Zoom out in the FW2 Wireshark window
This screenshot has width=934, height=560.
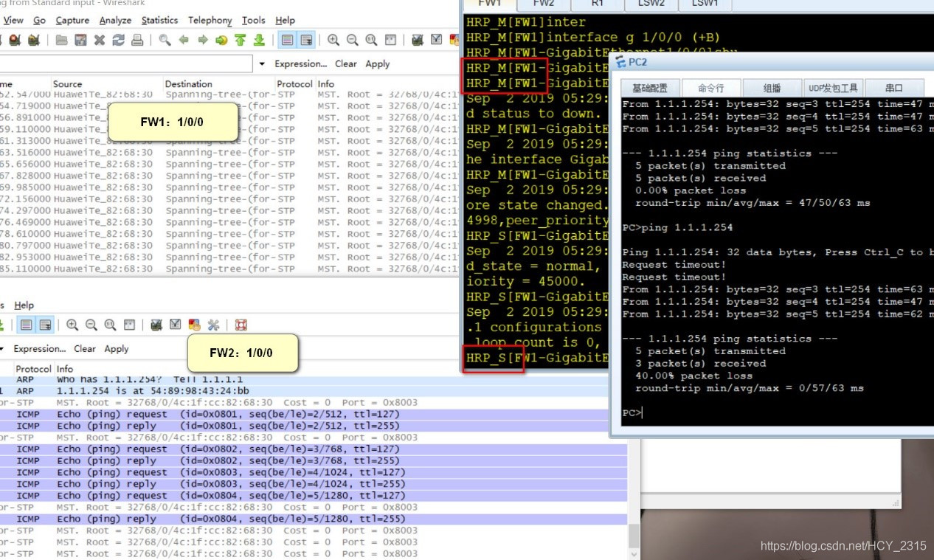[91, 325]
